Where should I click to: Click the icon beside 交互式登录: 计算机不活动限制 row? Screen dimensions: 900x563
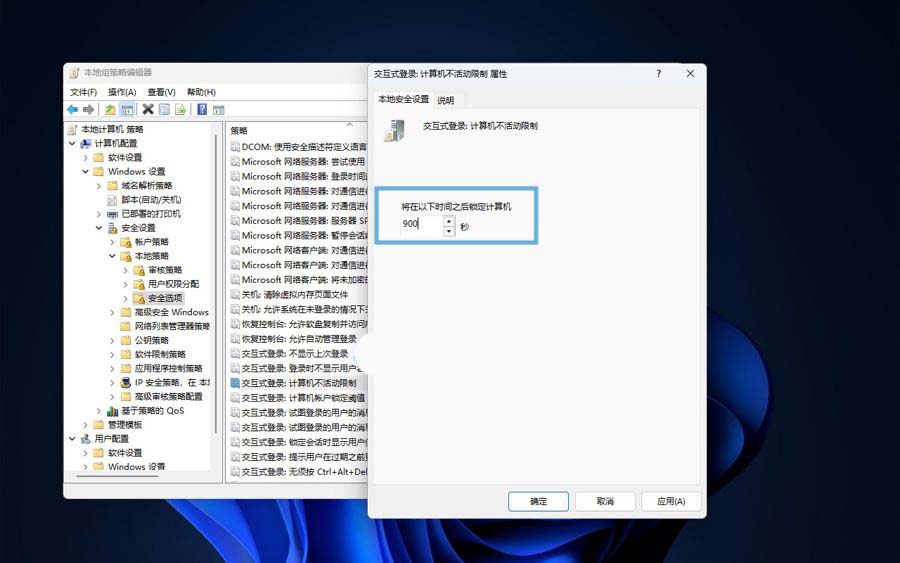[x=235, y=383]
